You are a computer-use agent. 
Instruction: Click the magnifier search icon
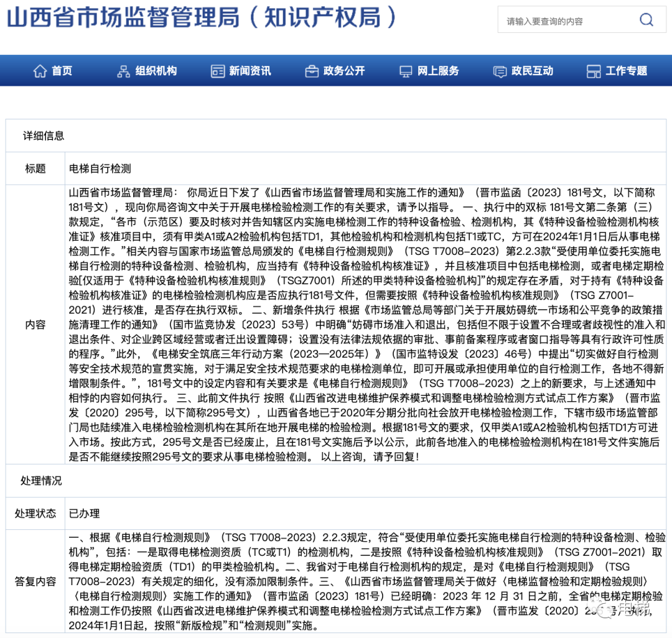pyautogui.click(x=646, y=20)
